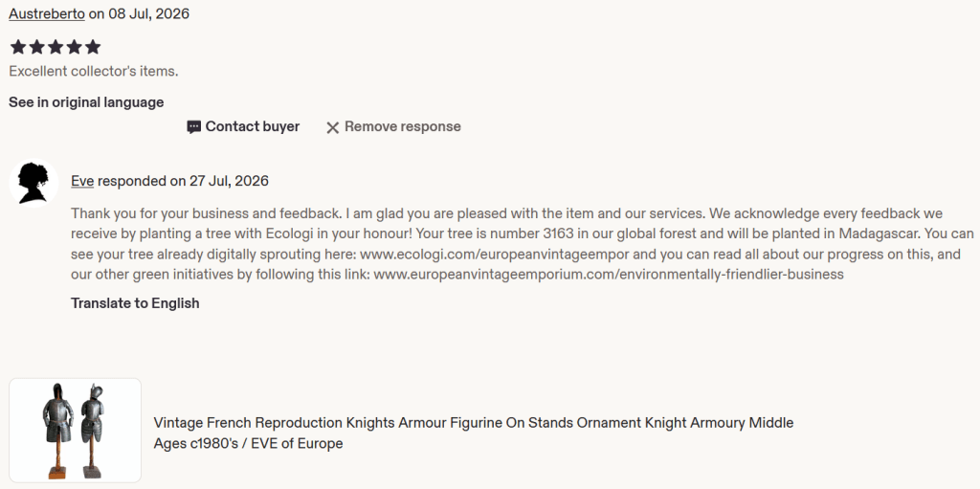The image size is (980, 489).
Task: Click the review date 08 Jul, 2026
Action: (x=148, y=13)
